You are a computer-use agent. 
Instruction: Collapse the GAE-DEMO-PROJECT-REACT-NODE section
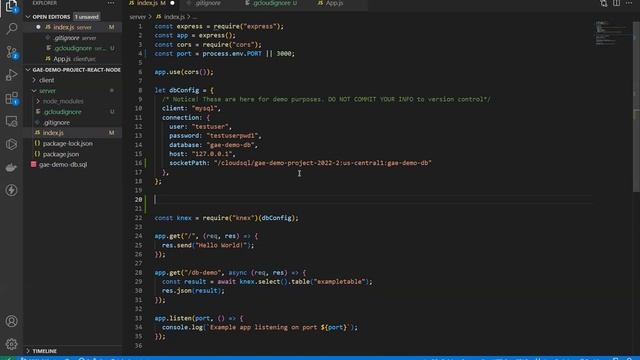coord(28,70)
